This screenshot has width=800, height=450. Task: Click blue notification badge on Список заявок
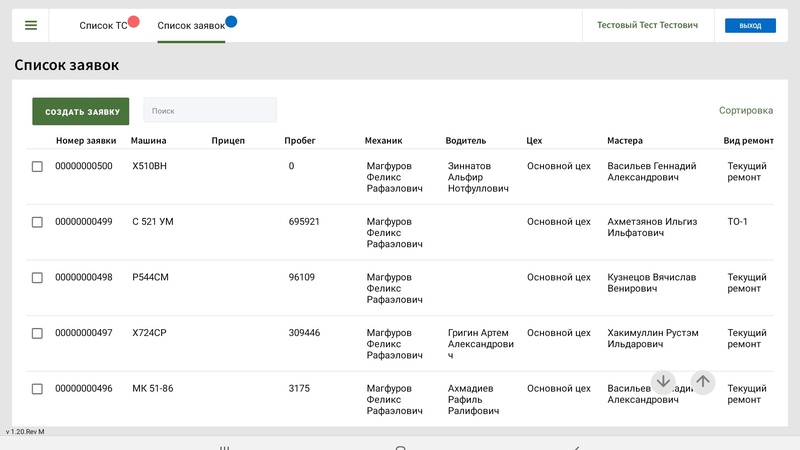pos(231,21)
